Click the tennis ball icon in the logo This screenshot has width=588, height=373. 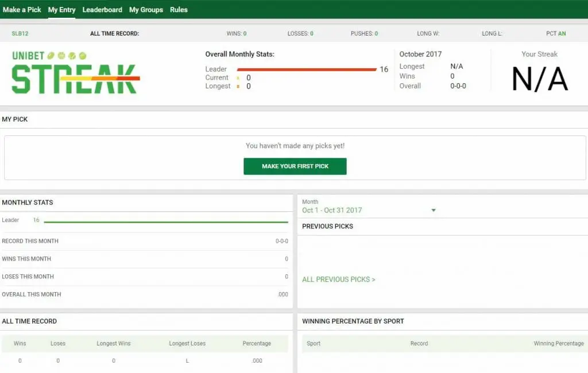(x=83, y=56)
